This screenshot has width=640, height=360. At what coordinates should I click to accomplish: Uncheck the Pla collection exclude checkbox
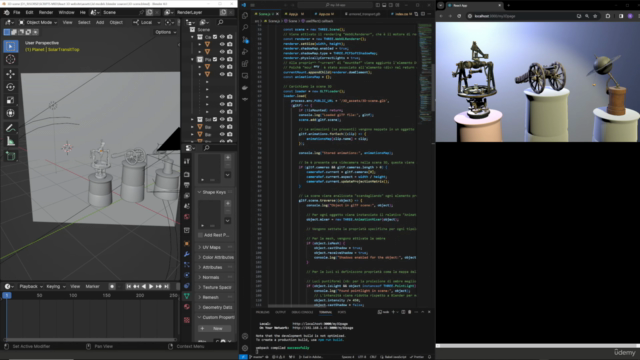pyautogui.click(x=215, y=60)
